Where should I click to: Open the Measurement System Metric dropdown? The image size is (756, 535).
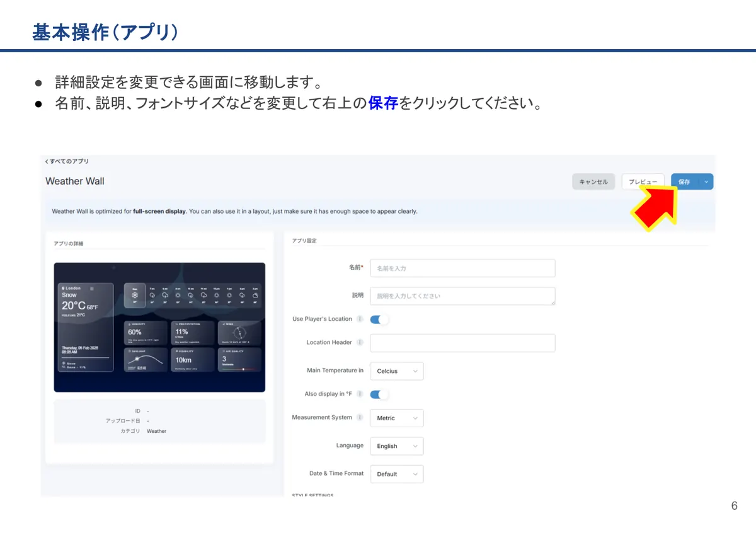coord(396,418)
